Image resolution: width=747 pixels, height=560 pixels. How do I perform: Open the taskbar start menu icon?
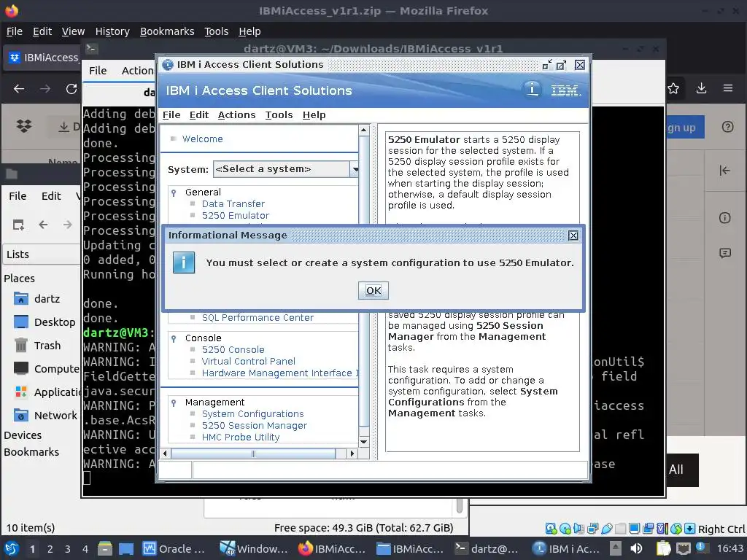click(x=12, y=549)
